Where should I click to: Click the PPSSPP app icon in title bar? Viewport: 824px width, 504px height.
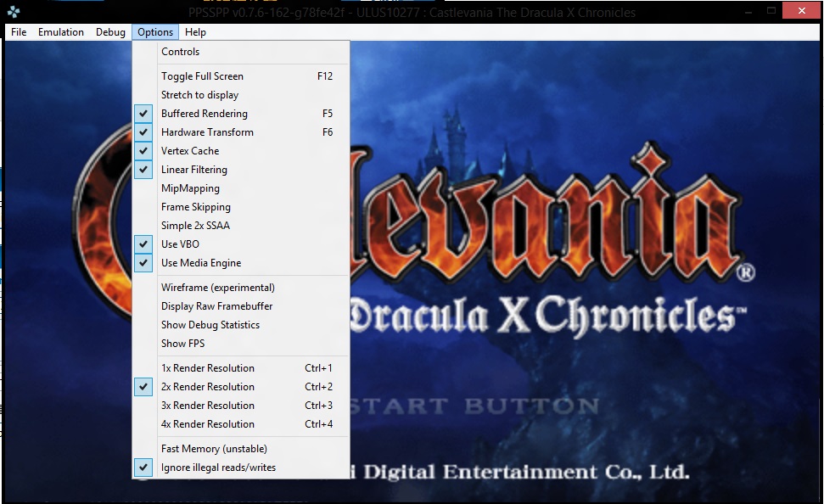click(14, 12)
